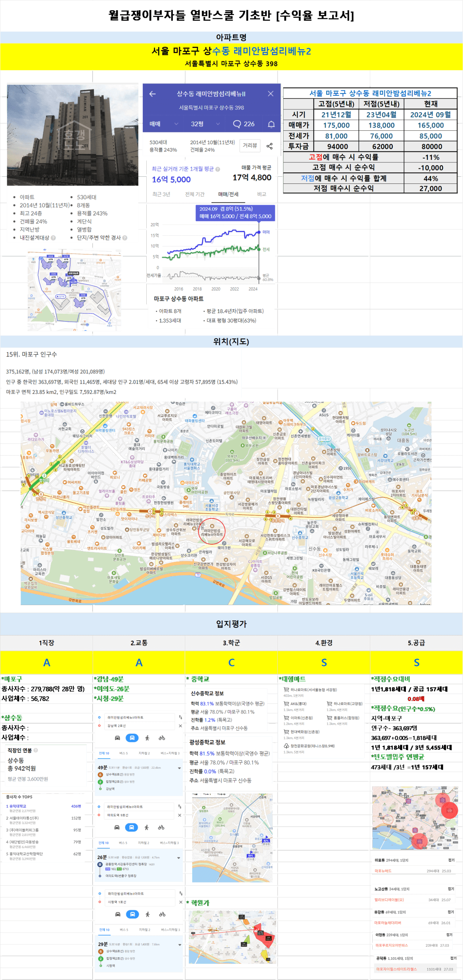Collapse the 아현동 239세대 section
The width and height of the screenshot is (463, 980).
point(449,934)
